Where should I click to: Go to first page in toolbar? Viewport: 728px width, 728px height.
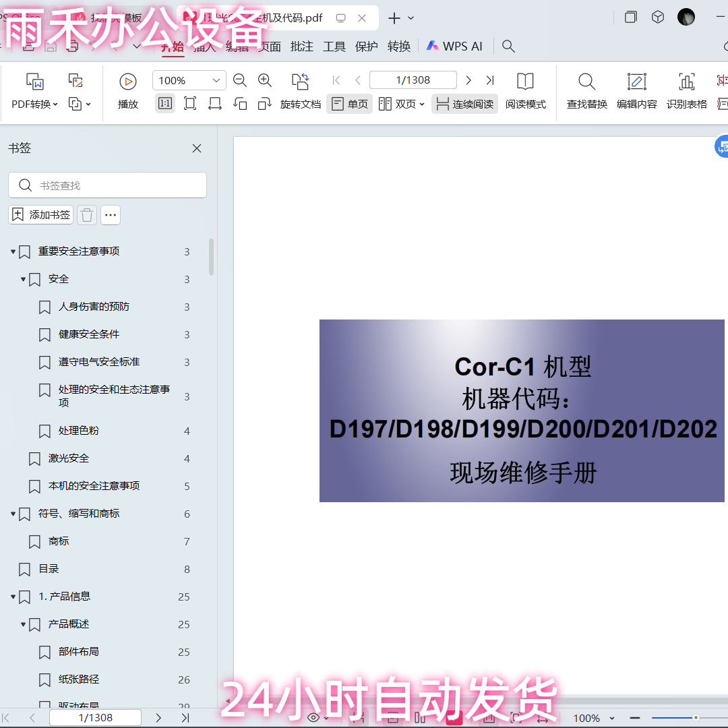336,80
